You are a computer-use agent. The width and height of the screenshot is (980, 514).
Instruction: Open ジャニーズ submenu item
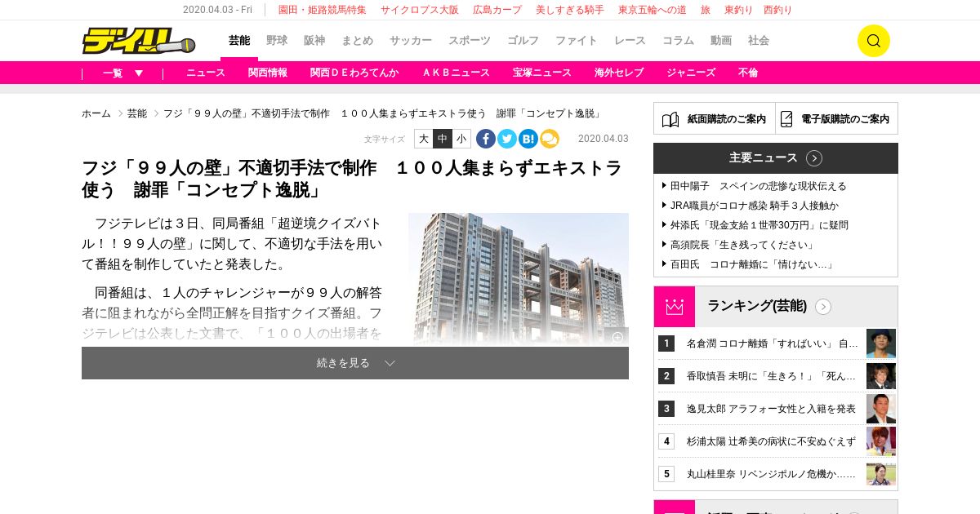(x=691, y=73)
